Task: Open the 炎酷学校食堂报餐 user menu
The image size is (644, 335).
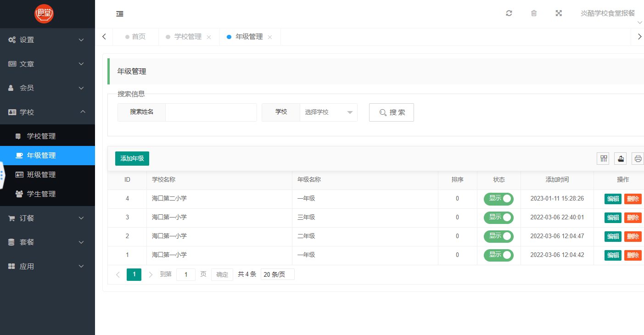Action: 608,13
